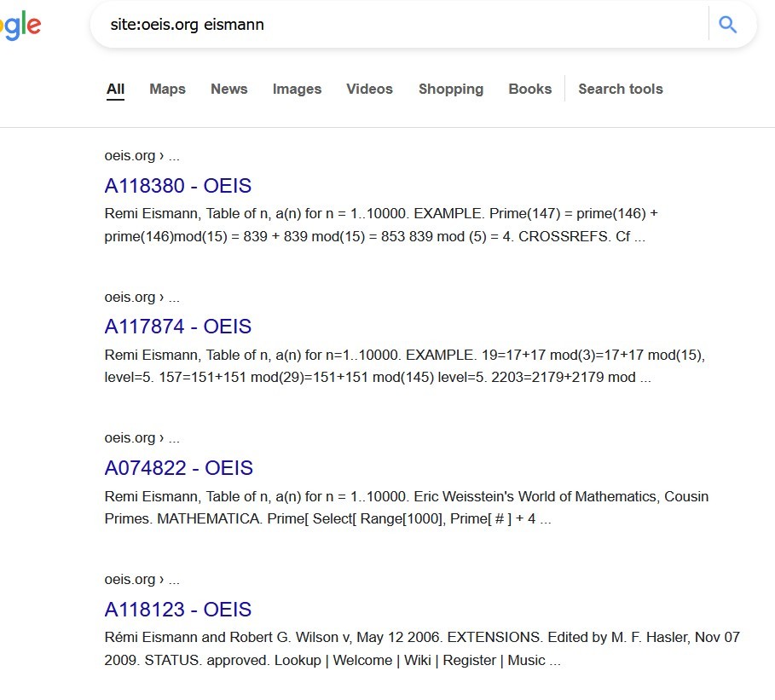This screenshot has width=775, height=700.
Task: Go to the Books tab
Action: 529,89
